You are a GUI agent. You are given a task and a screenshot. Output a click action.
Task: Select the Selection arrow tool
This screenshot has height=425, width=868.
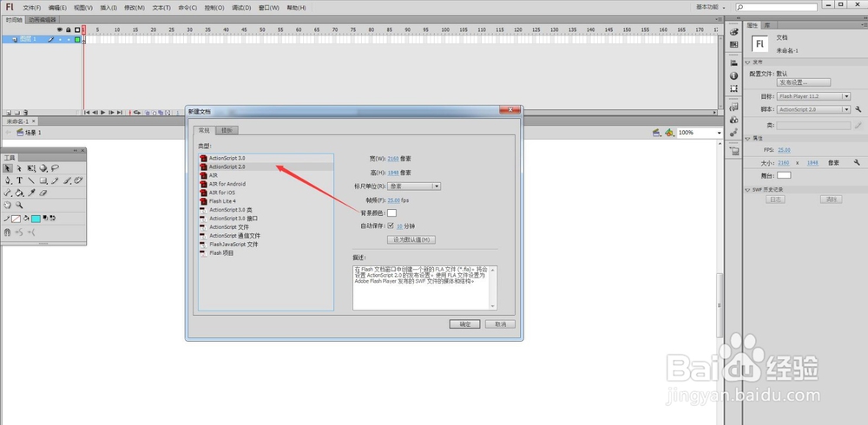click(x=8, y=167)
